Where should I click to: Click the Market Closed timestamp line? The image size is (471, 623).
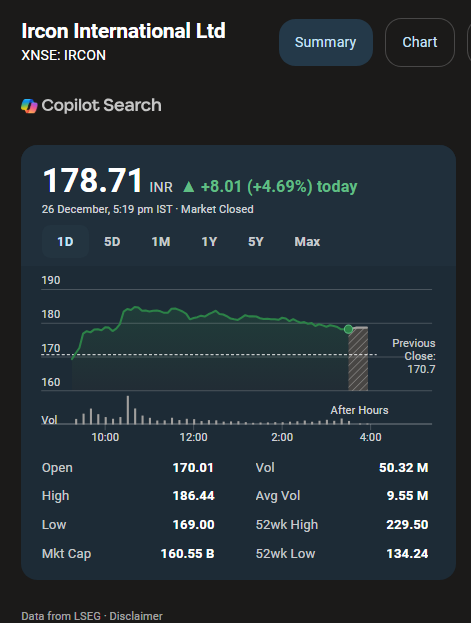click(147, 209)
